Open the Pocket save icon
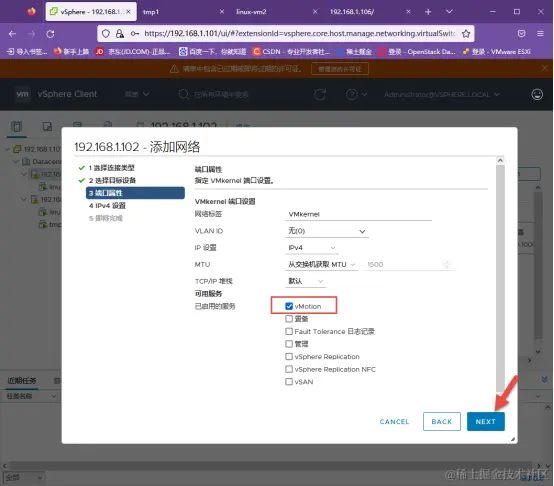 521,34
